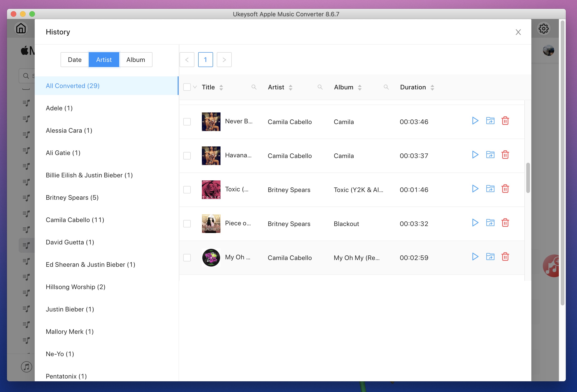
Task: Filter by Alessia Cara (1)
Action: point(106,131)
